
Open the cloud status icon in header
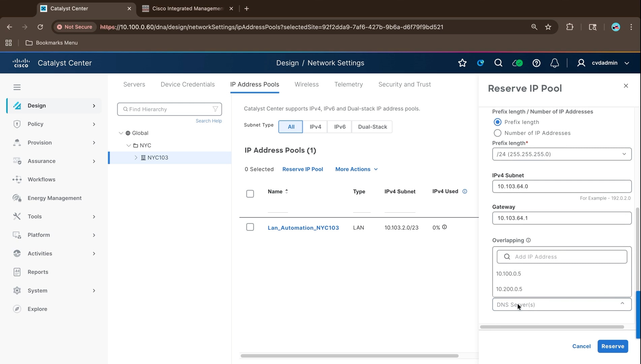[517, 63]
